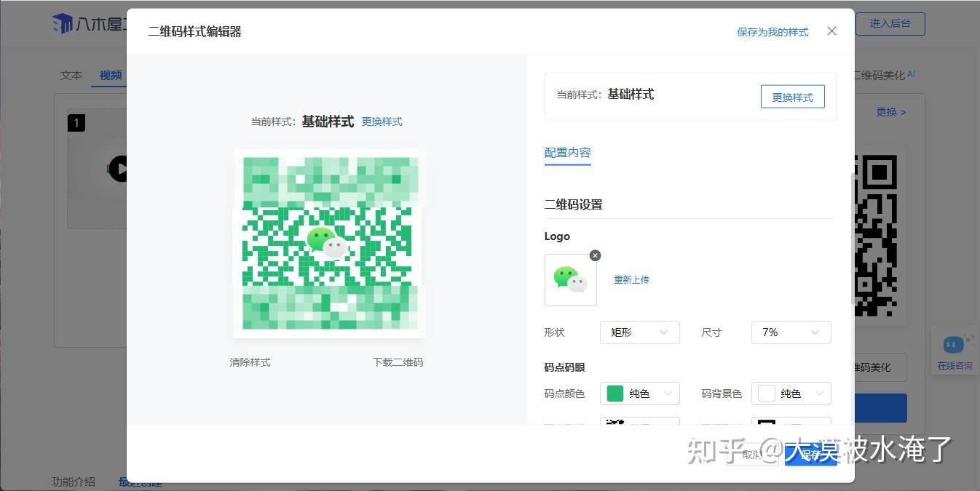
Task: Click 下载二维码 under the preview
Action: 398,362
